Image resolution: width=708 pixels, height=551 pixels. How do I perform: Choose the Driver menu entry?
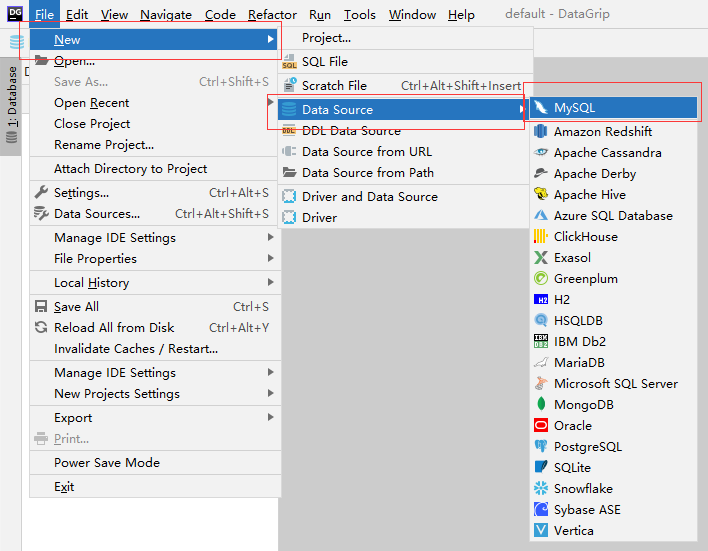pos(403,217)
